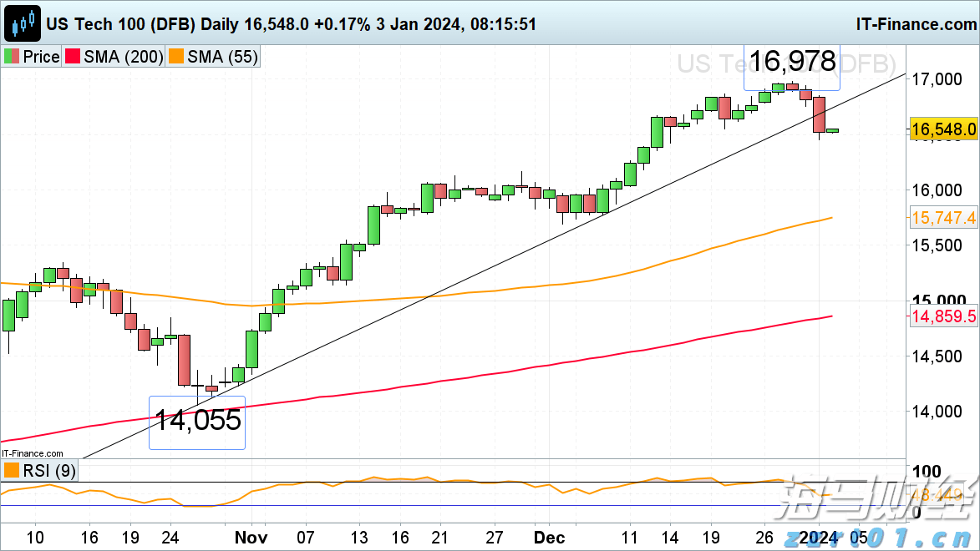The height and width of the screenshot is (551, 980).
Task: Click the candlestick chart icon in the header
Action: coord(22,23)
